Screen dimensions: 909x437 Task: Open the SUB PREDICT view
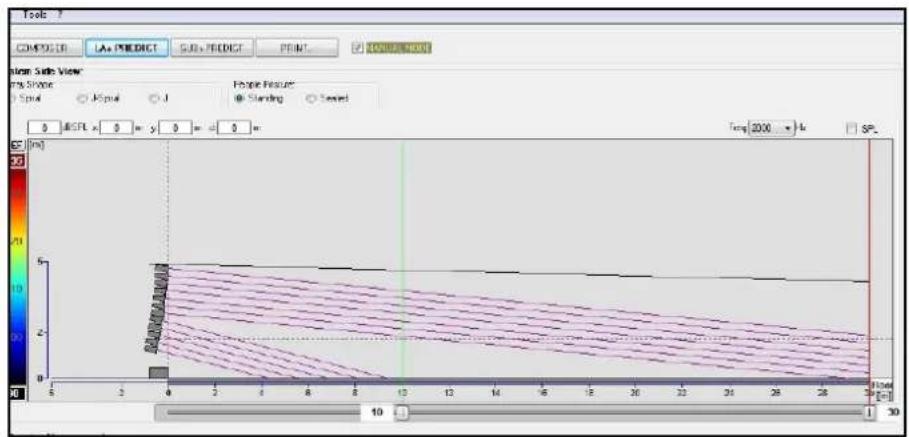[212, 48]
